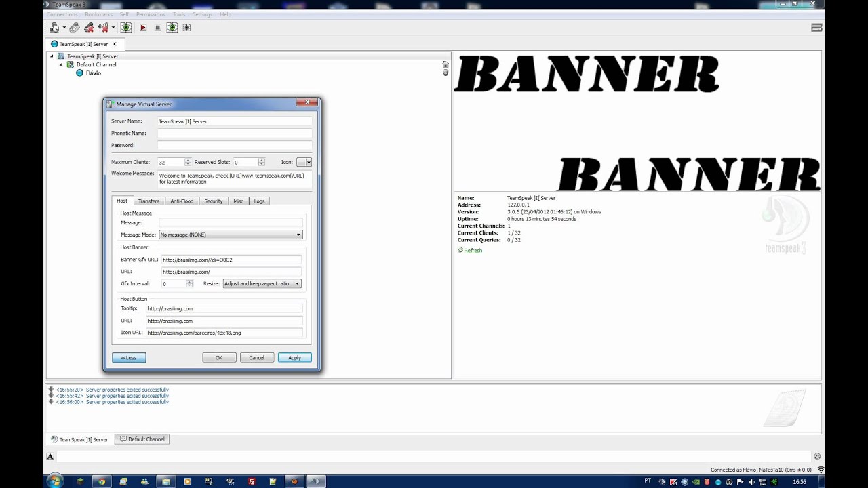Click in the Phonetic Name field
868x488 pixels.
point(235,134)
